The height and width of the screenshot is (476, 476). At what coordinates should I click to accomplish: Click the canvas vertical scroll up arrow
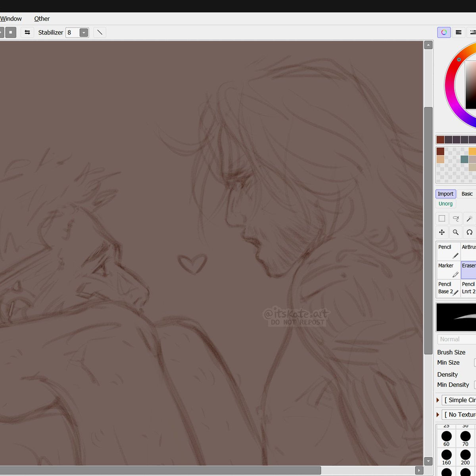428,45
